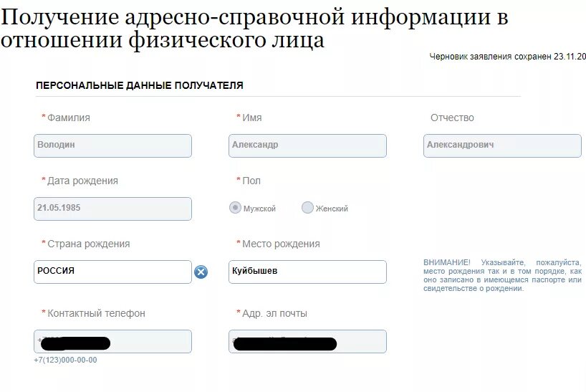Click the phone format hint +7(123)000-00-00
This screenshot has height=392, width=586.
point(65,360)
